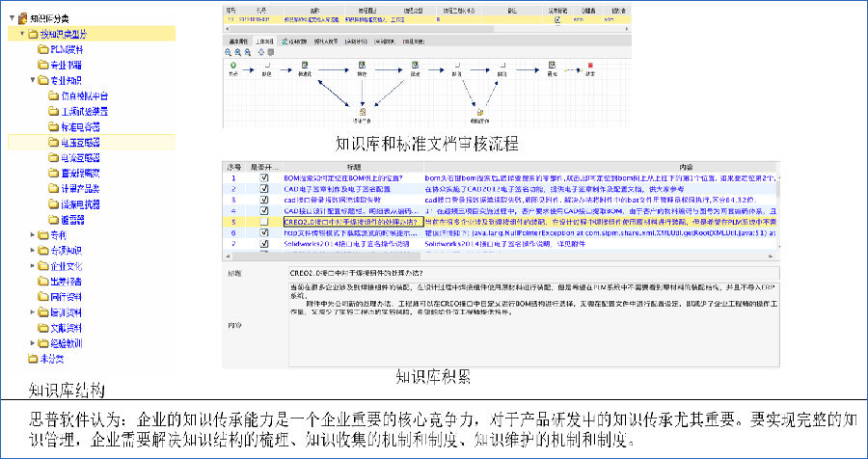
Task: Click the 标准电容器 folder icon
Action: 53,126
